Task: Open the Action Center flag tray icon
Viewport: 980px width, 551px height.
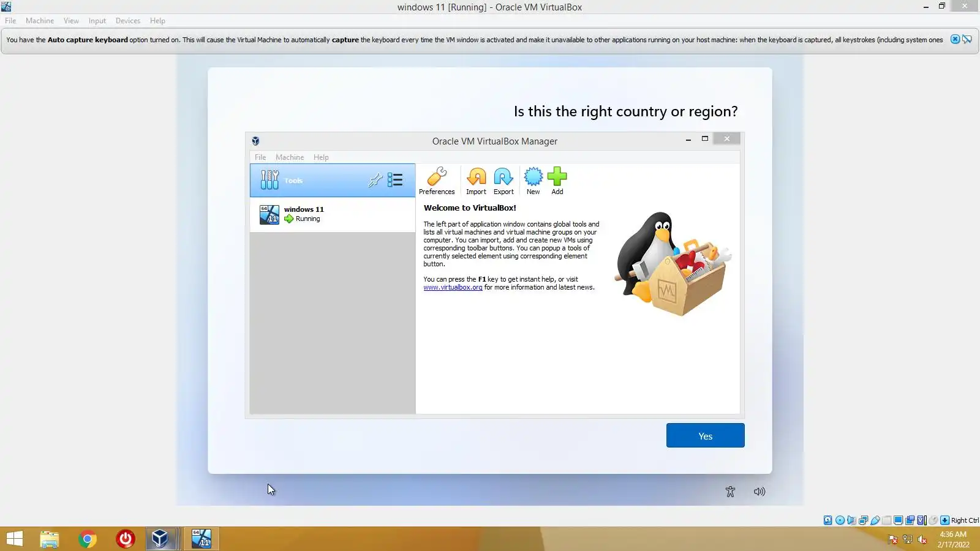Action: 893,539
